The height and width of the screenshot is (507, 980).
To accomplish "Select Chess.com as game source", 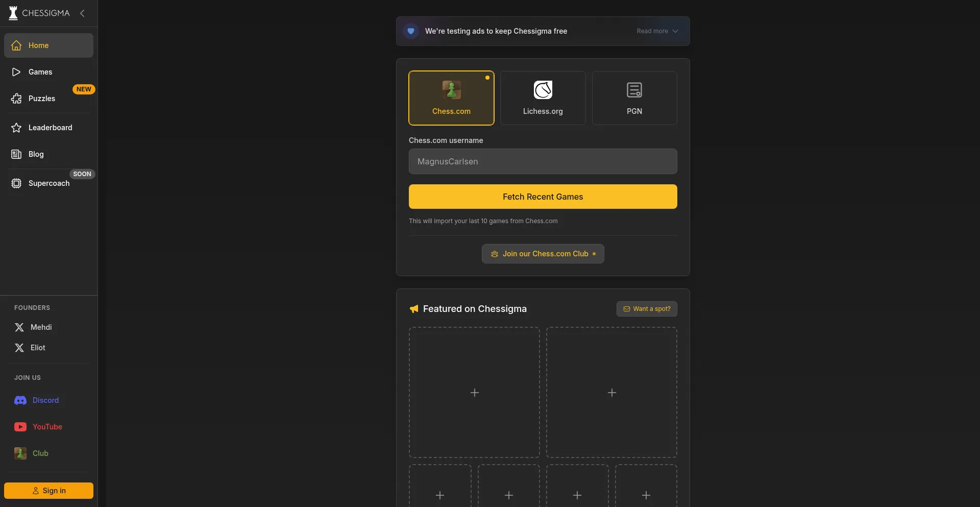I will [451, 98].
